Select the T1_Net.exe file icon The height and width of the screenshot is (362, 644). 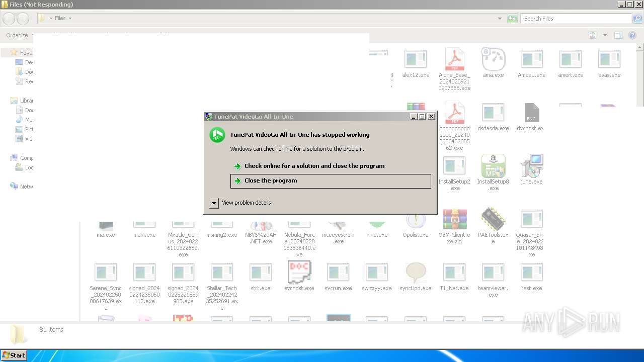[454, 273]
